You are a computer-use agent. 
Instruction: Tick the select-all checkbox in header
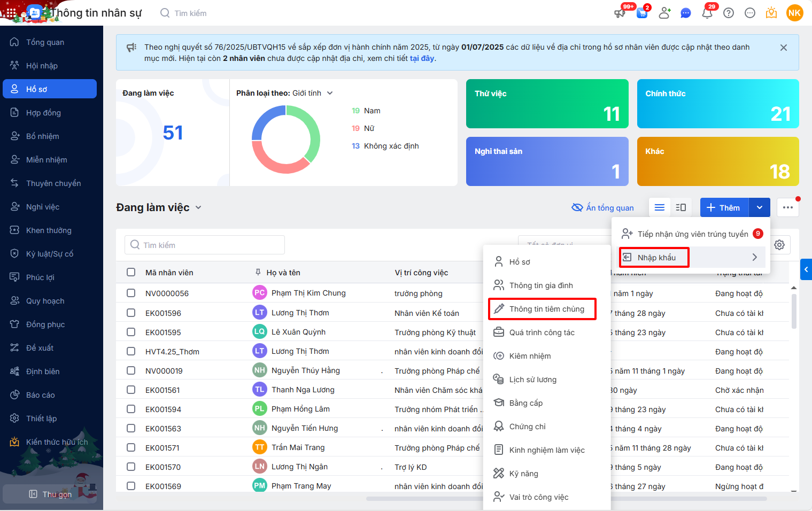pyautogui.click(x=131, y=272)
